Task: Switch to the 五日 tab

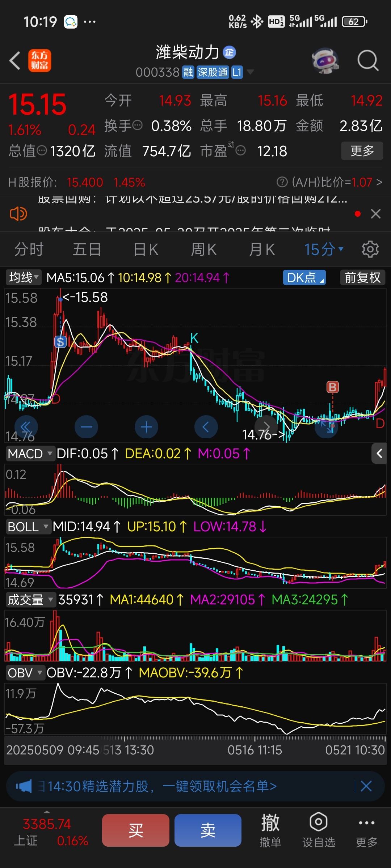Action: (x=87, y=249)
